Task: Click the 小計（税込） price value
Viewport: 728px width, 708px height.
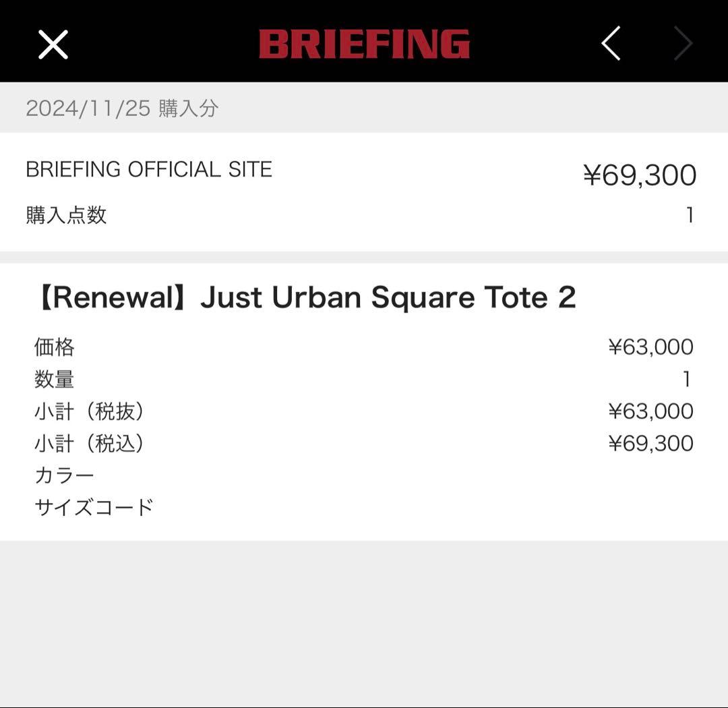Action: click(x=651, y=443)
